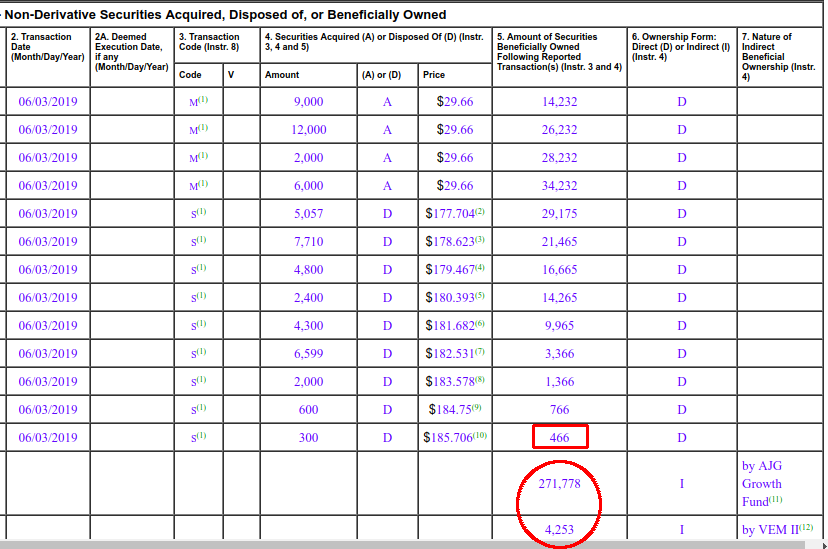Viewport: 828px width, 549px height.
Task: Open footnote (1) on the 5,057 amount row's S code
Action: tap(201, 211)
